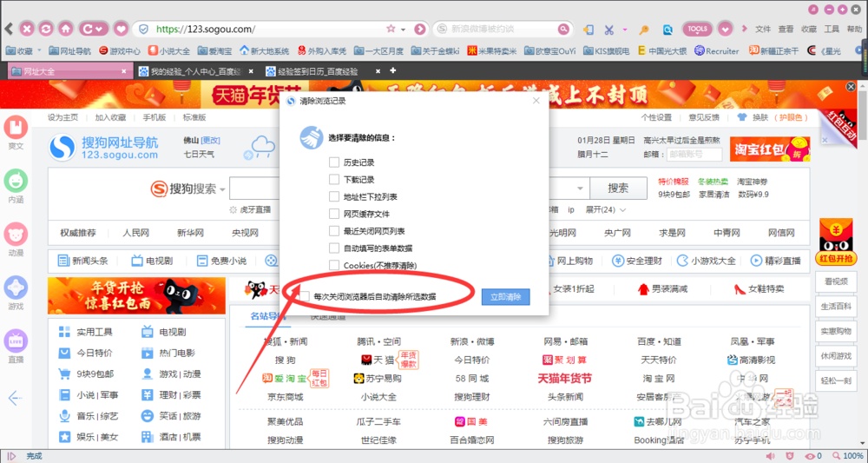This screenshot has width=868, height=463.
Task: Click the magnifier icon in toolbar search box
Action: pyautogui.click(x=563, y=29)
